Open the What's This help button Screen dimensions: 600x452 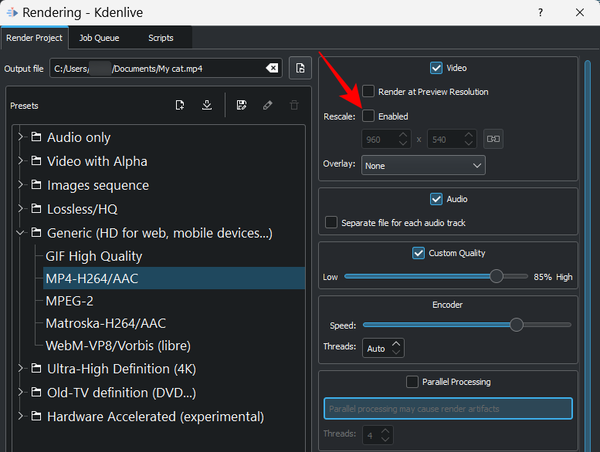point(540,13)
